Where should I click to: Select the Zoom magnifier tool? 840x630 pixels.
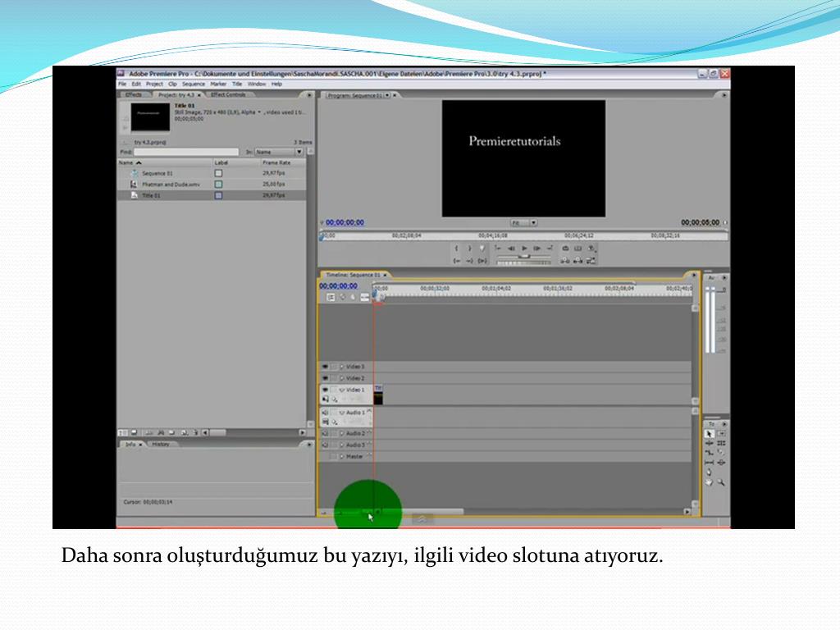[722, 482]
